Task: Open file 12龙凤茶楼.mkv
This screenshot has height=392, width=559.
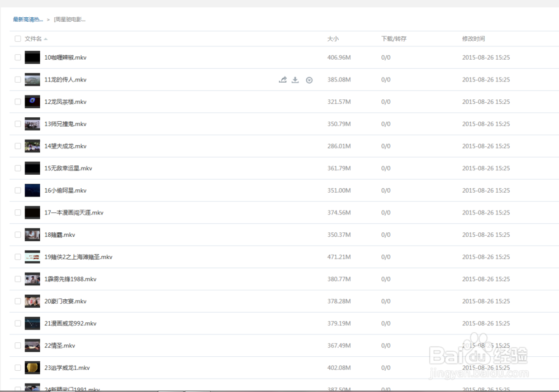Action: pyautogui.click(x=65, y=102)
